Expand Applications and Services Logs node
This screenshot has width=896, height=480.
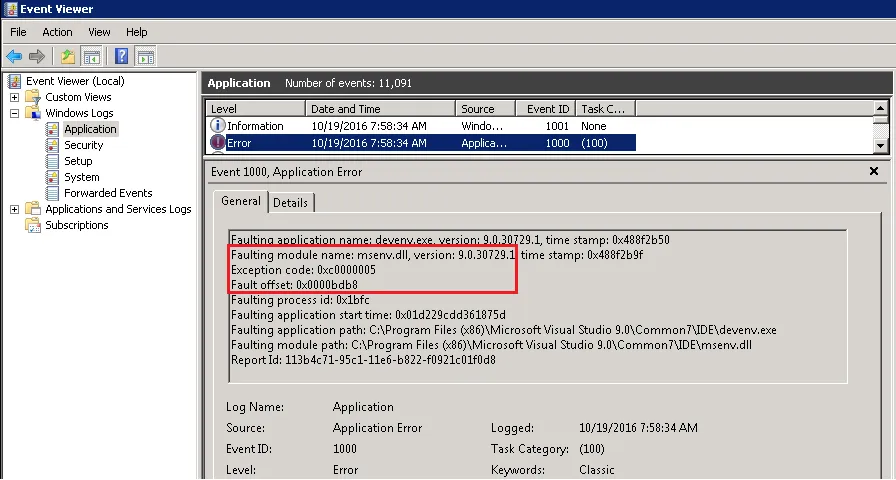[14, 209]
